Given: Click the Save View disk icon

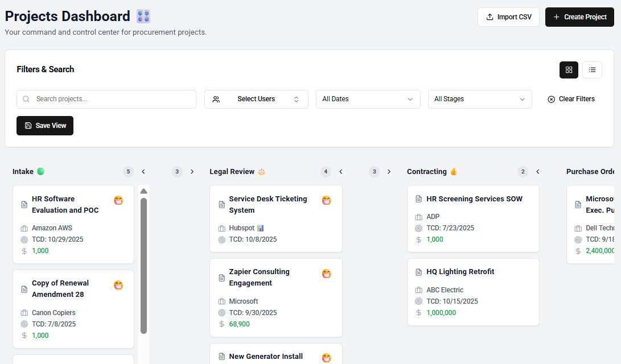Looking at the screenshot, I should pyautogui.click(x=28, y=126).
